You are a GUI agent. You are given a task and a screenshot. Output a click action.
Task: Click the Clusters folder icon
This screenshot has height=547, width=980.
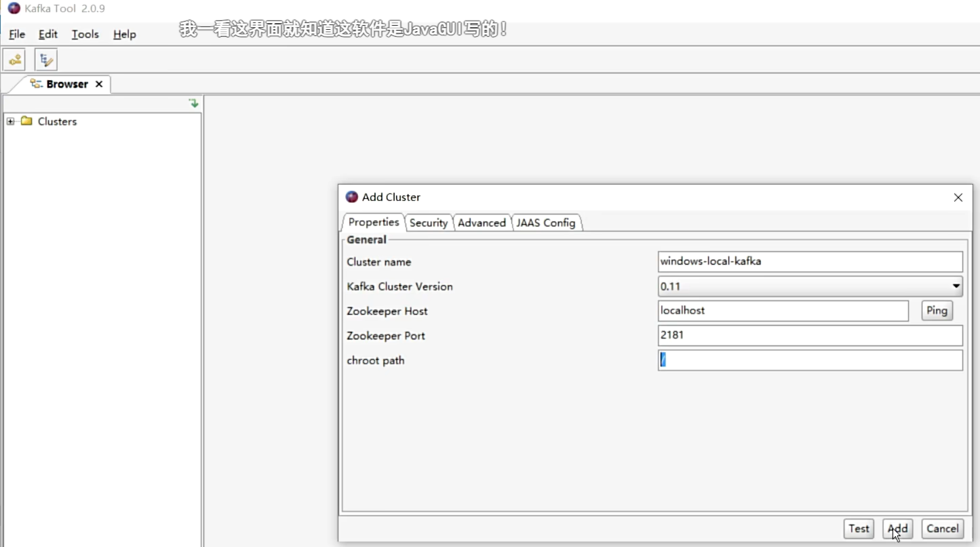[26, 121]
